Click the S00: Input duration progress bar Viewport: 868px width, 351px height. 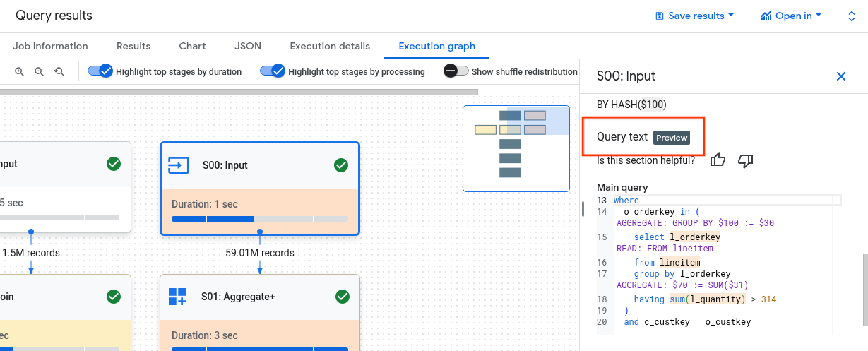click(x=259, y=219)
